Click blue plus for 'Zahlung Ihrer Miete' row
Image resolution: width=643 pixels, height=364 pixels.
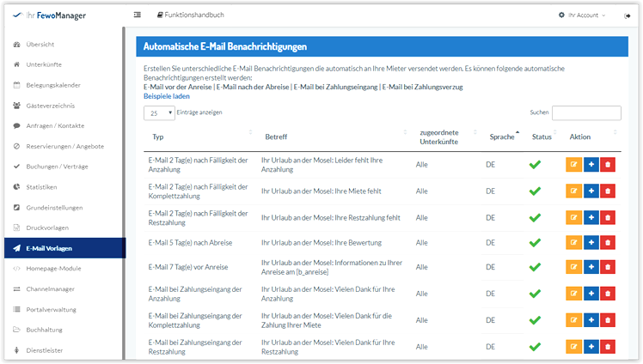point(591,320)
